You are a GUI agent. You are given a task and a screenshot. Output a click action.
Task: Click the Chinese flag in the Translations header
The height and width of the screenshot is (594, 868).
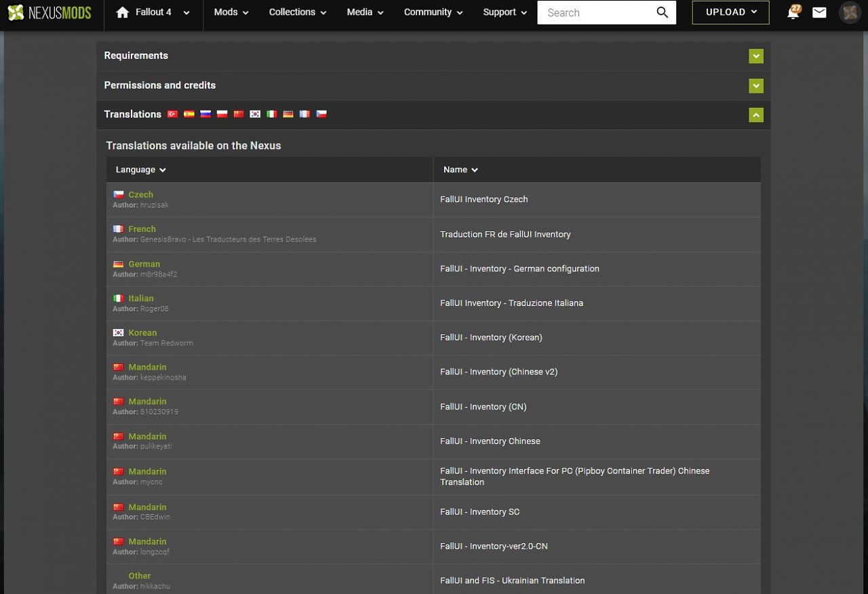(x=238, y=114)
